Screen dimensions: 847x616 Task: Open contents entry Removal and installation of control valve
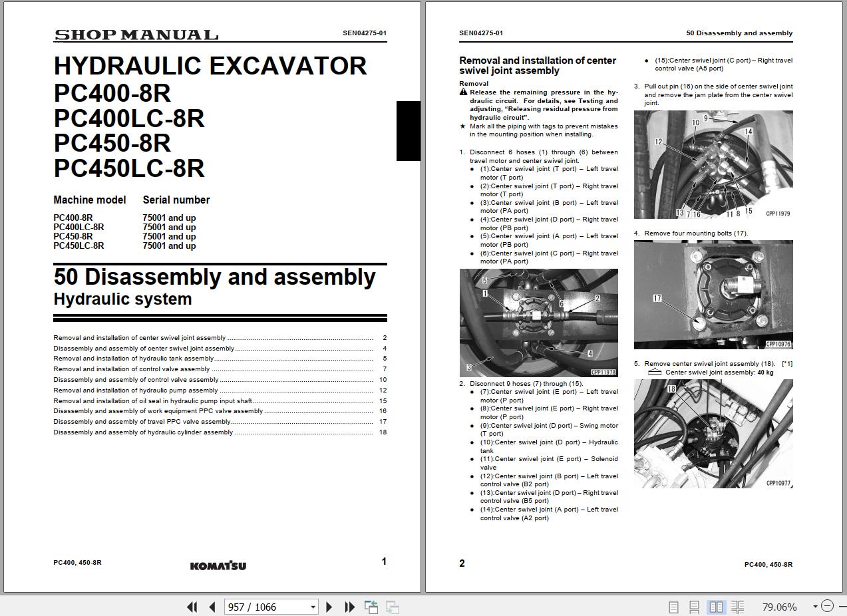tap(220, 369)
